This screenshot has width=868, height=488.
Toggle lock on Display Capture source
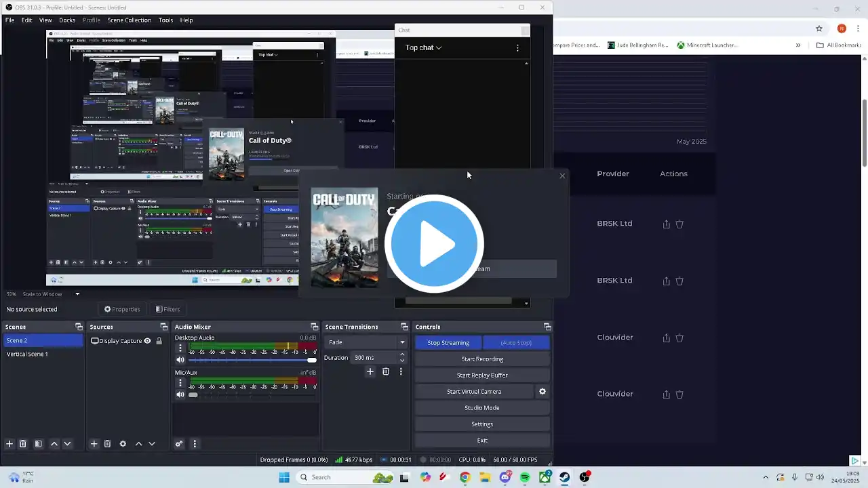coord(159,341)
